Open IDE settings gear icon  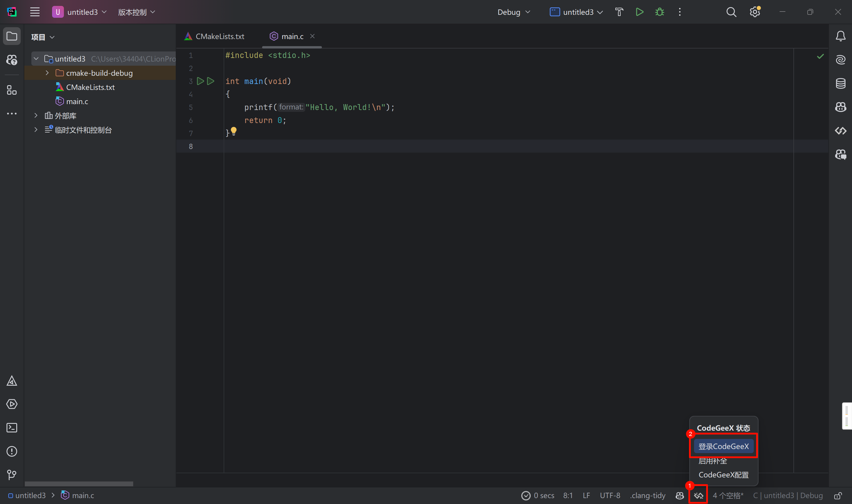pyautogui.click(x=755, y=12)
